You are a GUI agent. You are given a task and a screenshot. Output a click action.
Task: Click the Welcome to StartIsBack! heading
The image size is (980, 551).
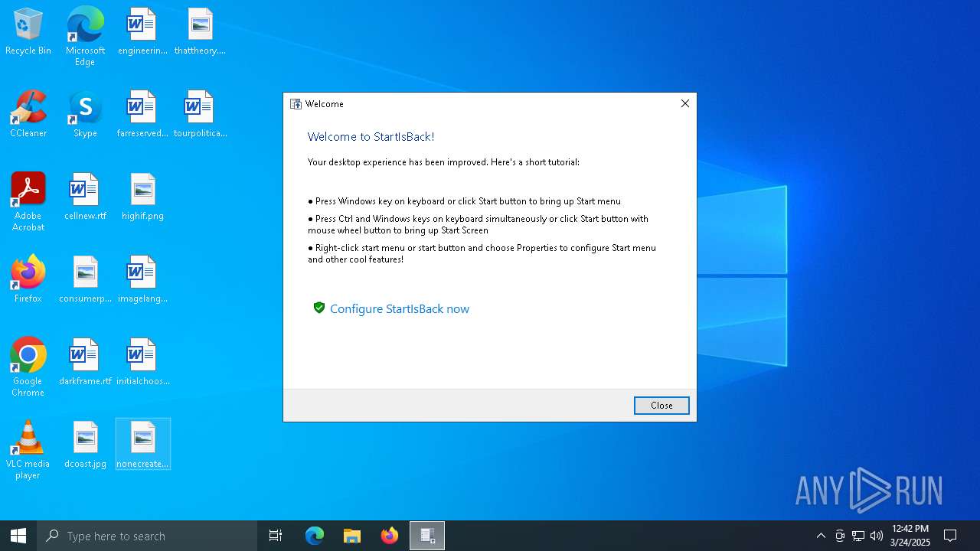(x=371, y=137)
